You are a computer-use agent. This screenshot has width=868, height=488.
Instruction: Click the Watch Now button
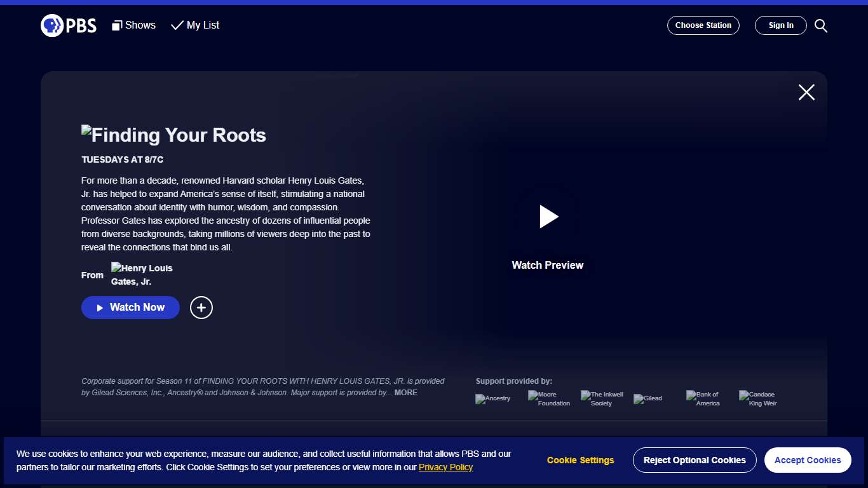[130, 307]
